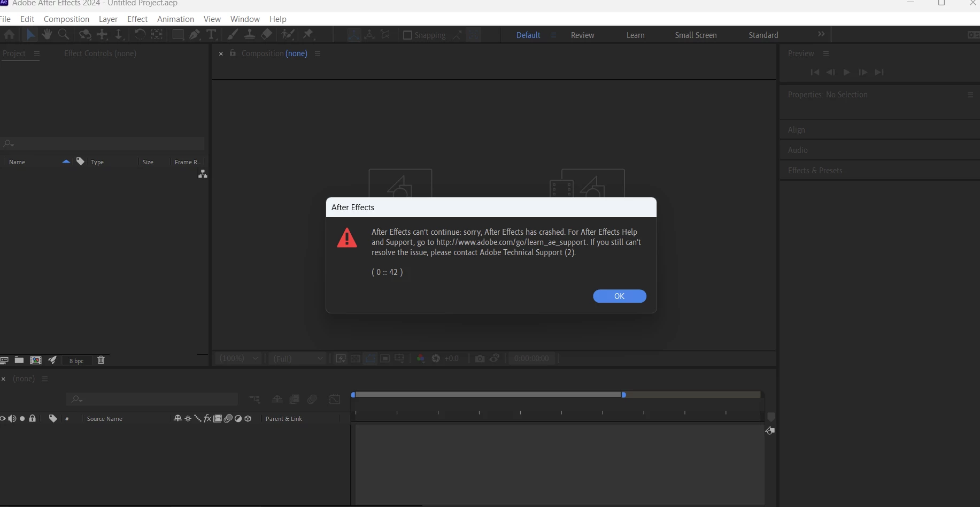980x507 pixels.
Task: Create a new folder in Project panel
Action: (19, 360)
